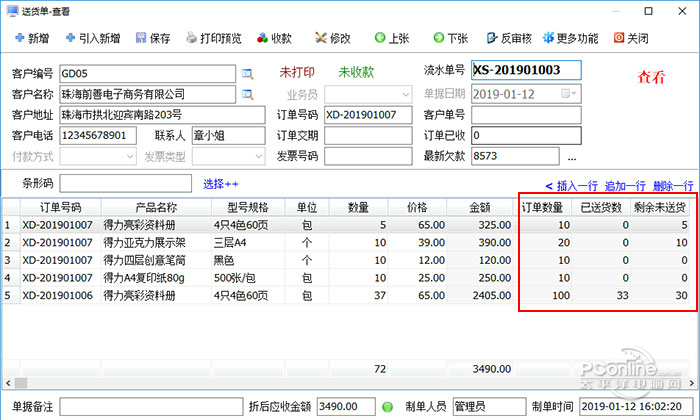Click the 剩余未送货 column header
This screenshot has height=420, width=700.
click(660, 208)
